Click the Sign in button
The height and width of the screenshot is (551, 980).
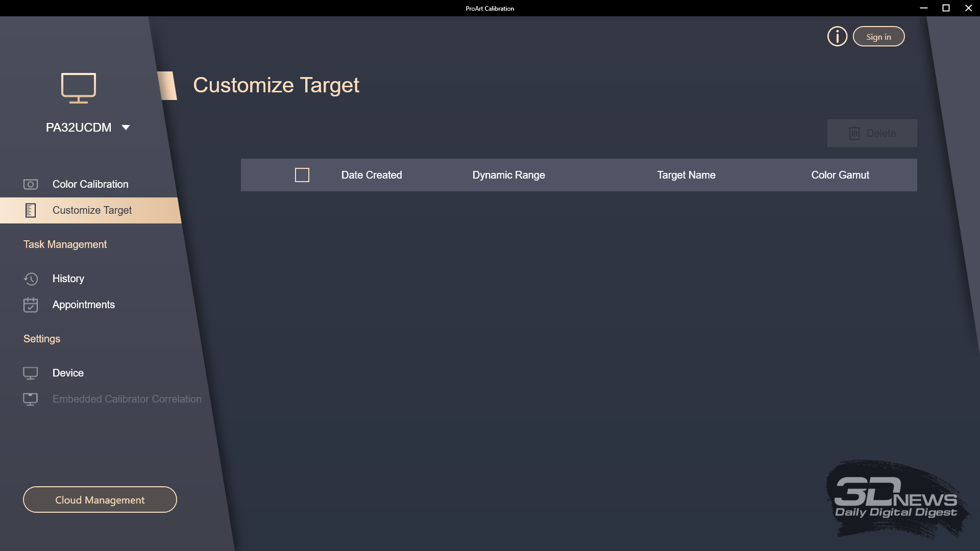[878, 36]
